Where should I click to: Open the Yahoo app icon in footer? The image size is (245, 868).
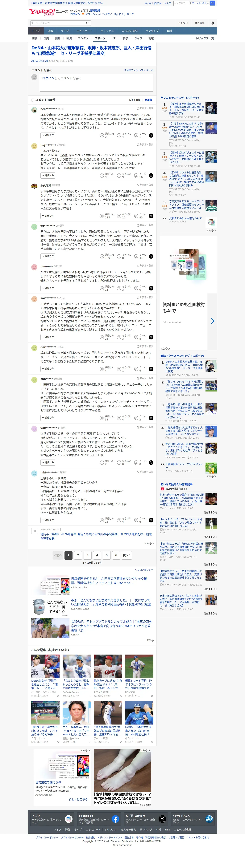click(69, 819)
